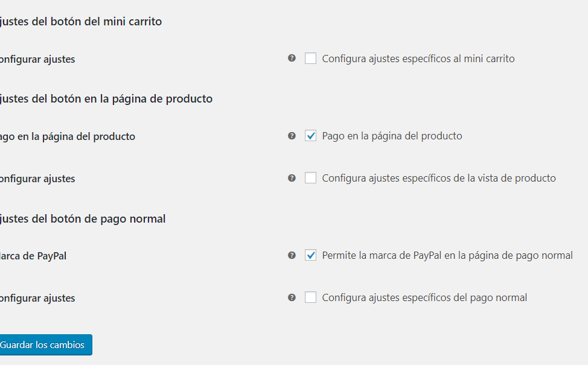Click 'Configurar ajustes' label under mini carrito heading
This screenshot has width=588, height=365.
coord(37,59)
